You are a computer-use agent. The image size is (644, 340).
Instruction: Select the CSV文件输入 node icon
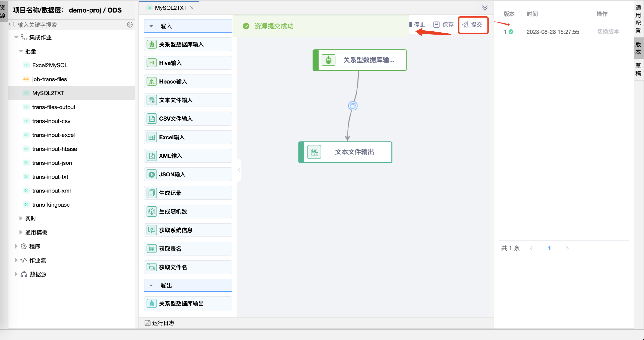(x=151, y=119)
